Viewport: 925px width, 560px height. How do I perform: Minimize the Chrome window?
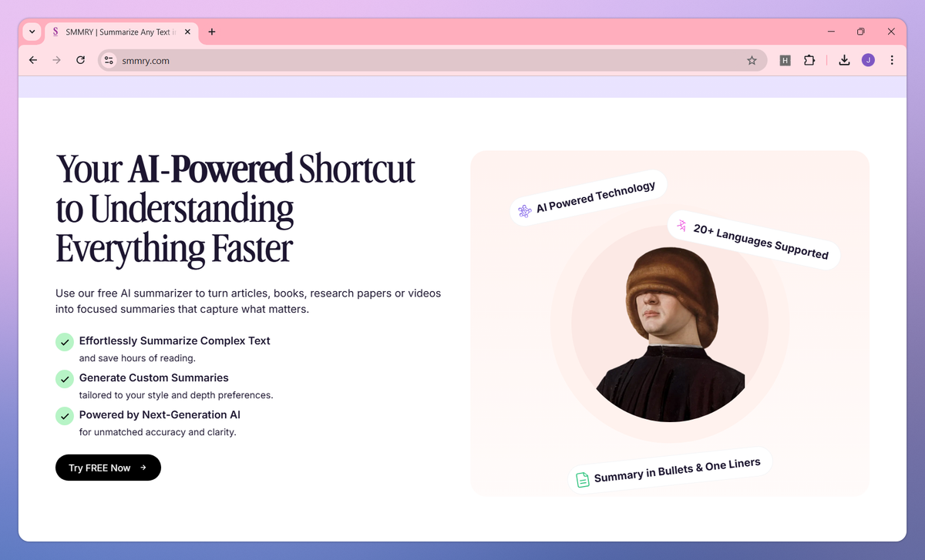832,32
